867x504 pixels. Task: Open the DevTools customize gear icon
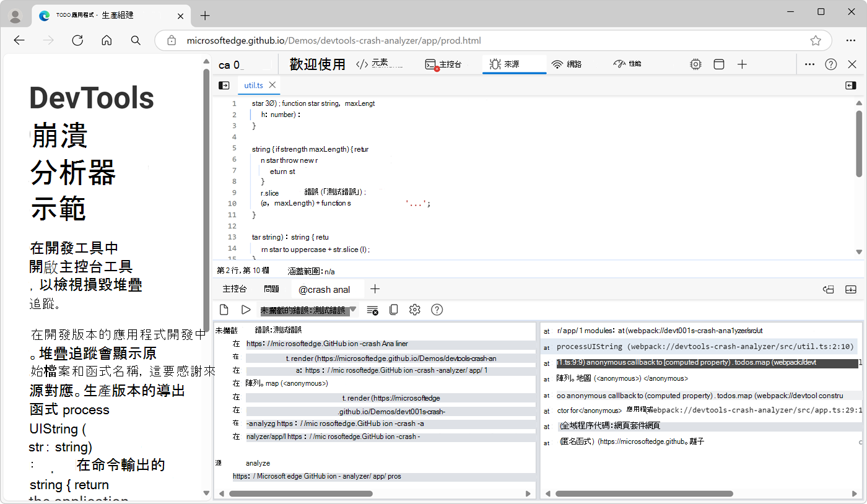pos(695,64)
